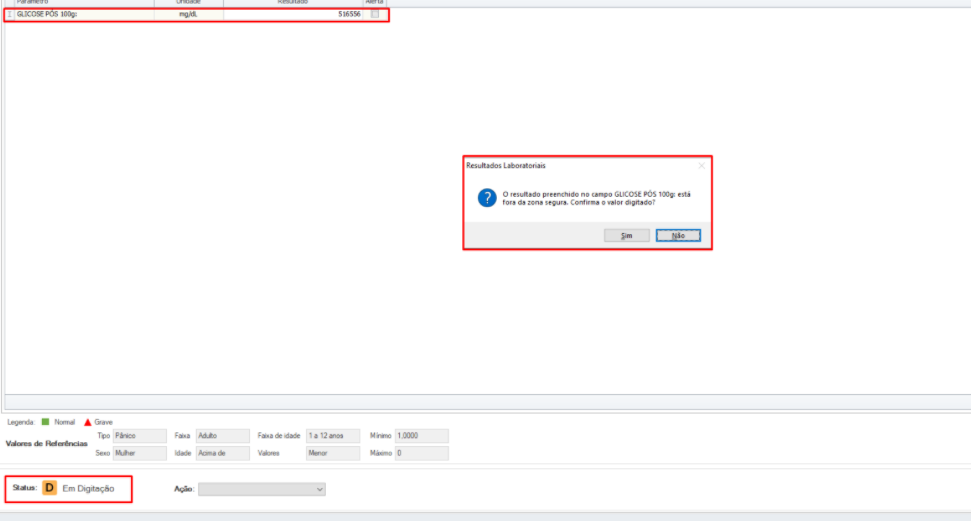
Task: Select the GLICOSE PÓS 100g parameter cell
Action: pos(84,14)
